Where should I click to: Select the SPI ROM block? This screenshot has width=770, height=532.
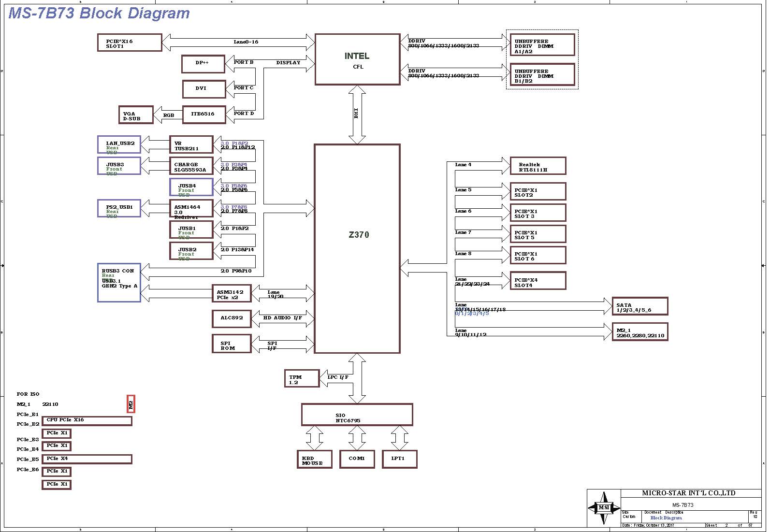(x=232, y=344)
